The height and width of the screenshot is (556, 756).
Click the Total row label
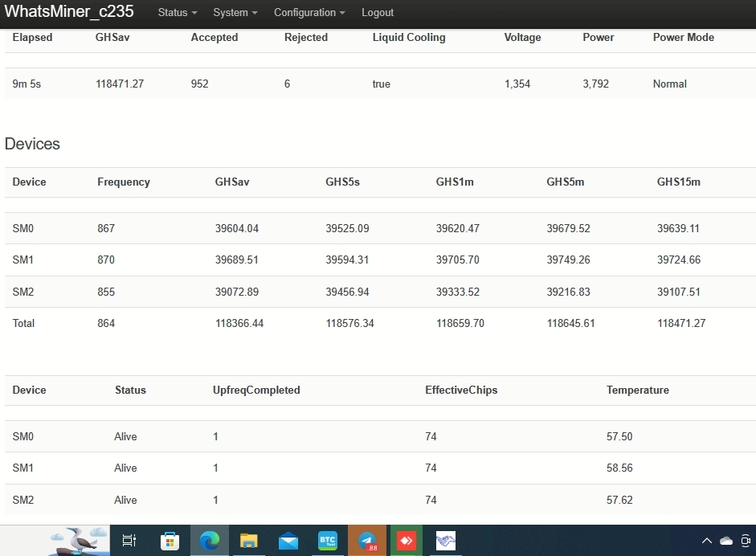[23, 324]
